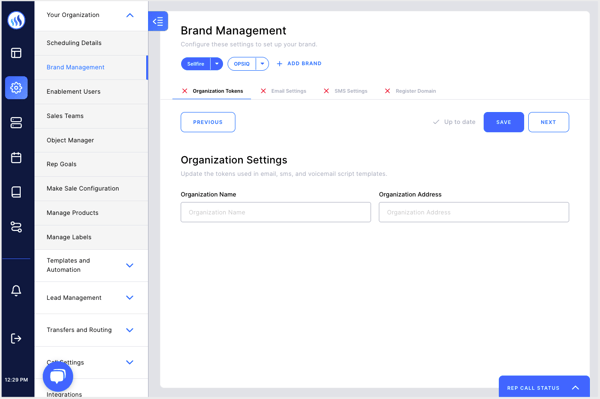Open Enablement Users menu item
The width and height of the screenshot is (600, 399).
click(x=91, y=91)
